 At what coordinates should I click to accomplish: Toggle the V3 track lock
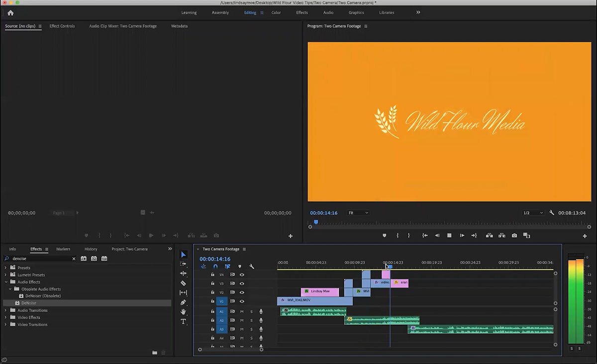[x=212, y=283]
